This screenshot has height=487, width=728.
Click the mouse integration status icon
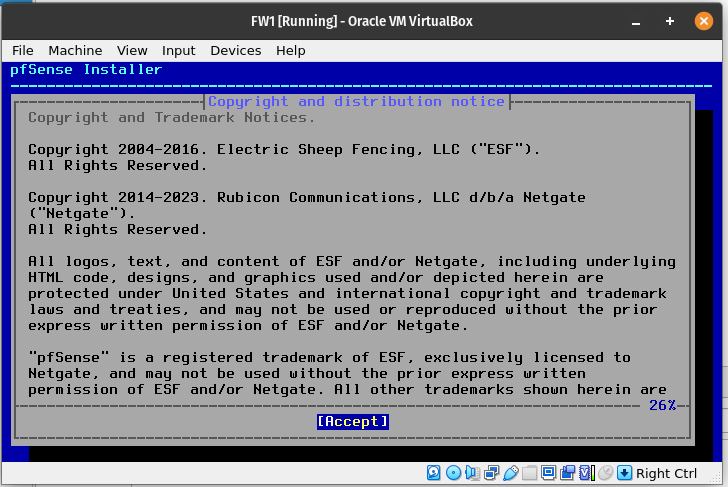605,473
